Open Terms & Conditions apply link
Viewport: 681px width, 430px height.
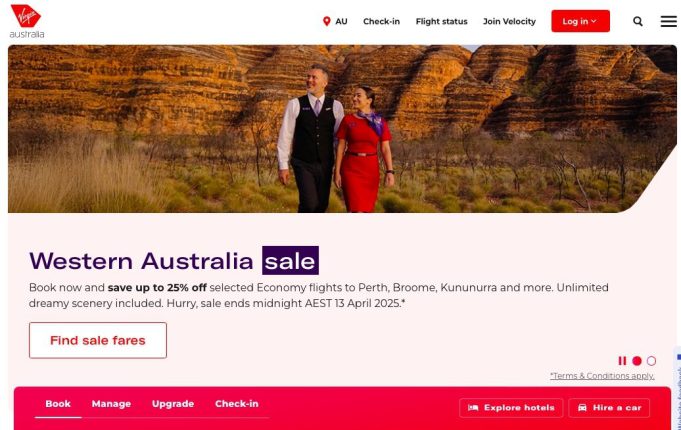click(x=602, y=376)
